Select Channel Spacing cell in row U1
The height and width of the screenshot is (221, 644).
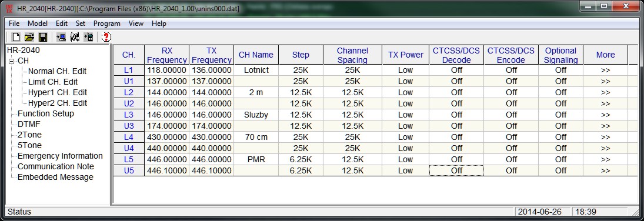point(352,81)
